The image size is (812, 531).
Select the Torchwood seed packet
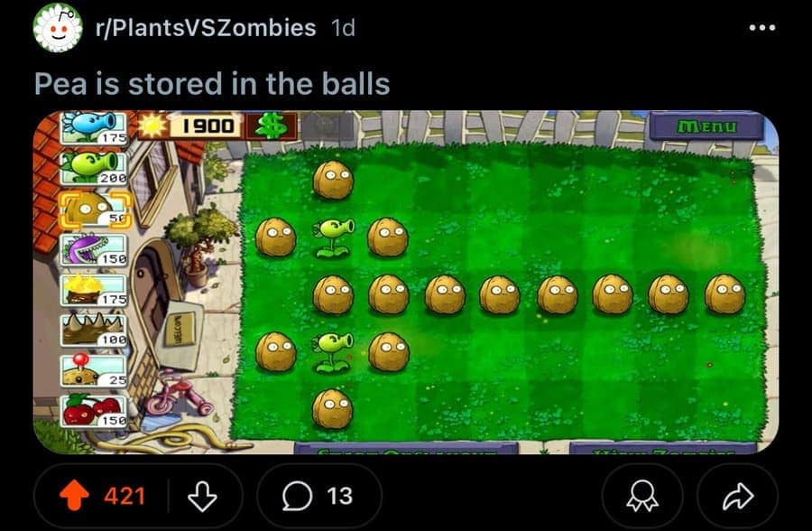[94, 290]
